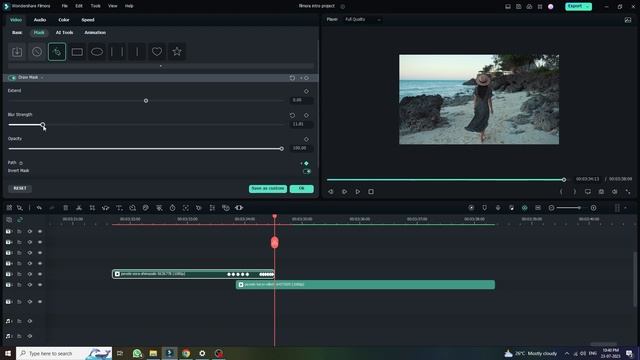Viewport: 640px width, 360px height.
Task: Switch to the Animation sub-tab
Action: 95,32
